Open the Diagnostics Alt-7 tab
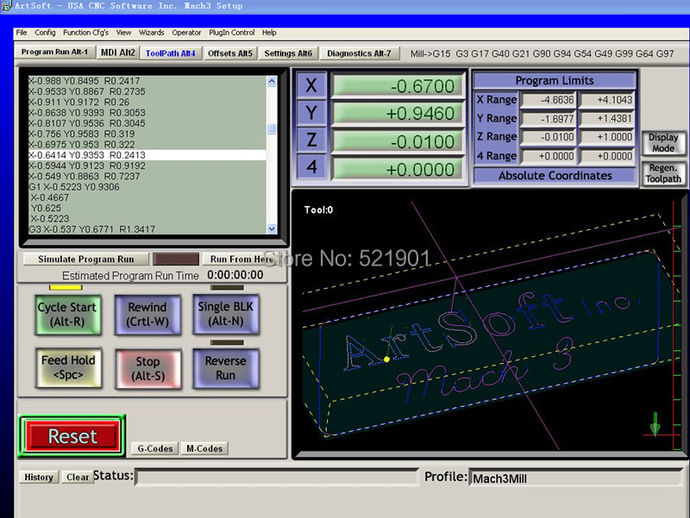Viewport: 690px width, 518px height. click(359, 53)
